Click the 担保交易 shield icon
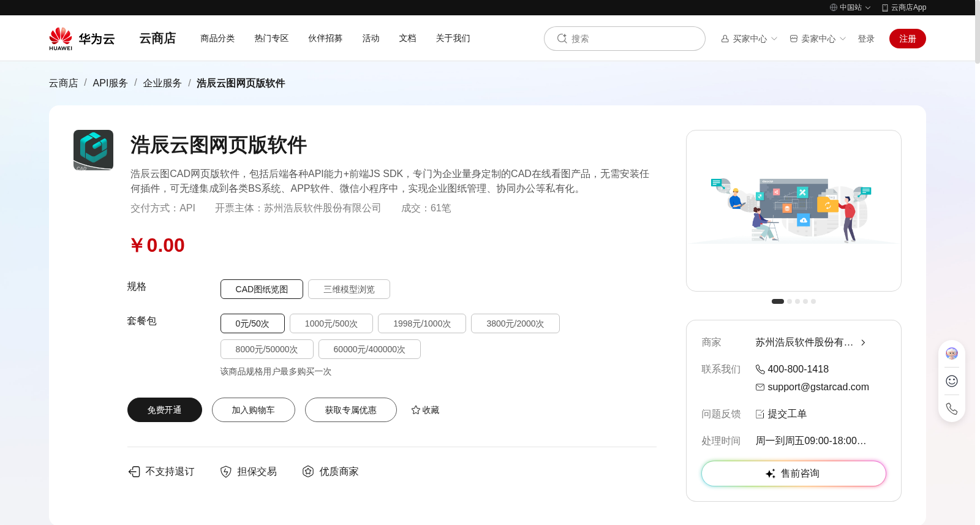Screen dimensions: 980x525 226,471
